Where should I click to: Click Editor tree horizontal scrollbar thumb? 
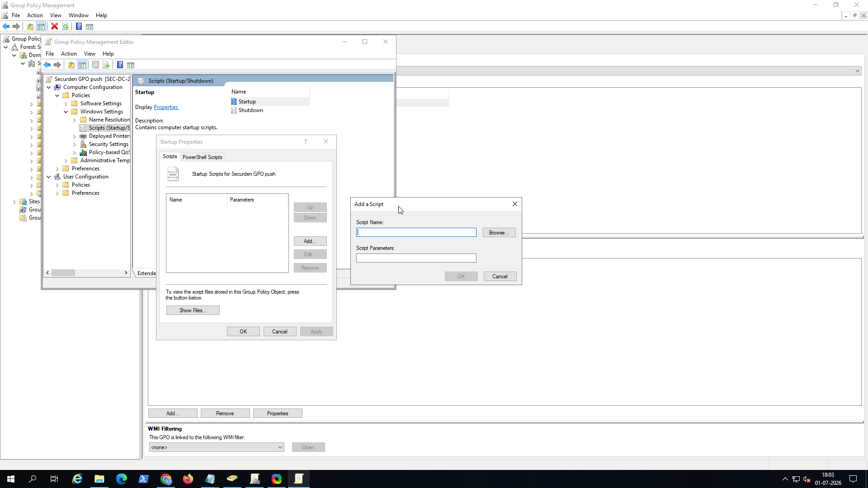tap(63, 273)
